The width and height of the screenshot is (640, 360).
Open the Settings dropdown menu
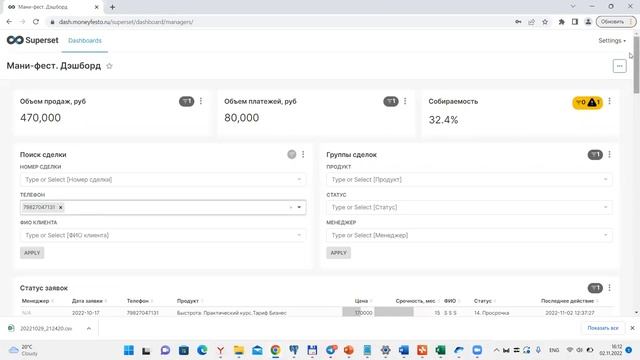click(x=612, y=40)
